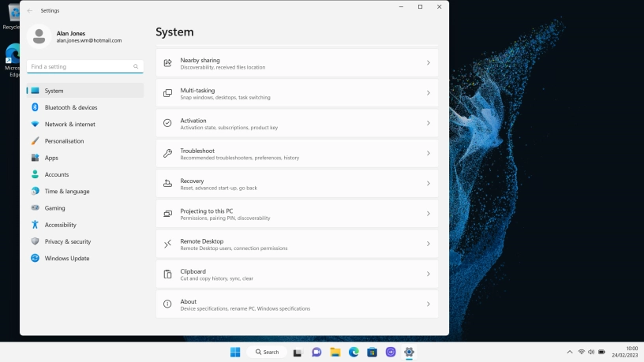Click the back arrow in Settings header
The height and width of the screenshot is (362, 644).
30,10
